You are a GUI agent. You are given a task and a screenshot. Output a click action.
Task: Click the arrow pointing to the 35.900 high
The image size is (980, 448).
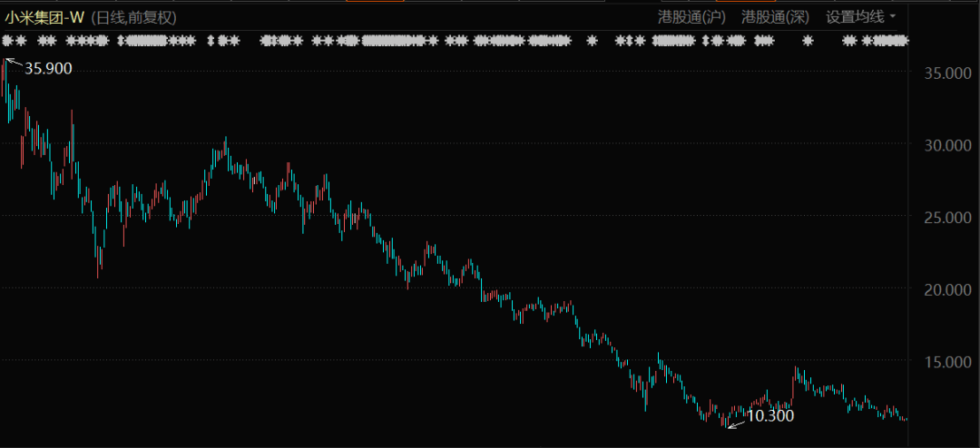14,63
